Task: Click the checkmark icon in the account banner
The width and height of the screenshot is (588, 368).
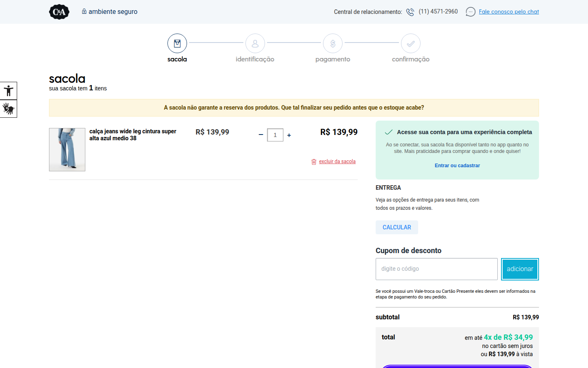Action: pyautogui.click(x=389, y=132)
